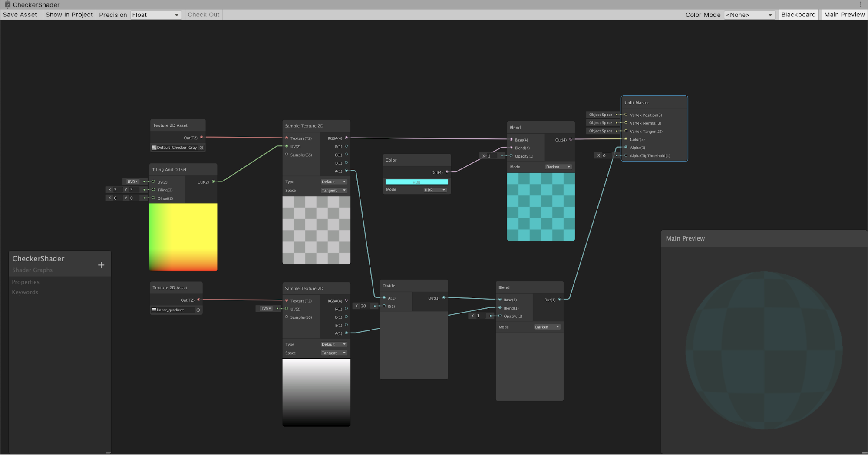The height and width of the screenshot is (455, 868).
Task: Click the Tiling X value field
Action: [117, 190]
